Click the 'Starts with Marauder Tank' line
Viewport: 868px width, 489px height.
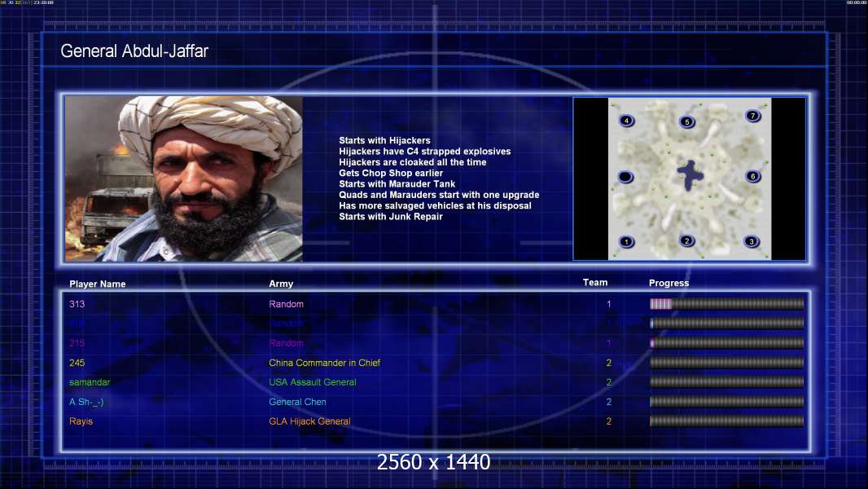click(397, 184)
